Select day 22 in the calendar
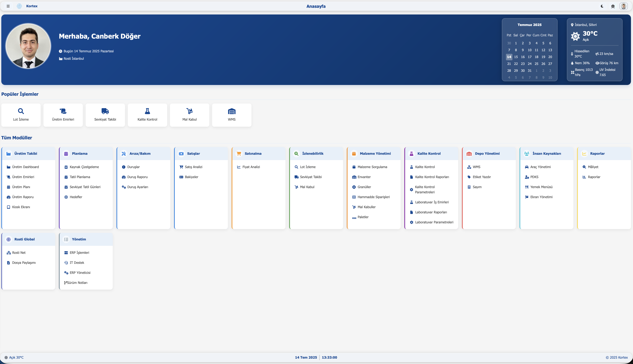 pos(516,64)
